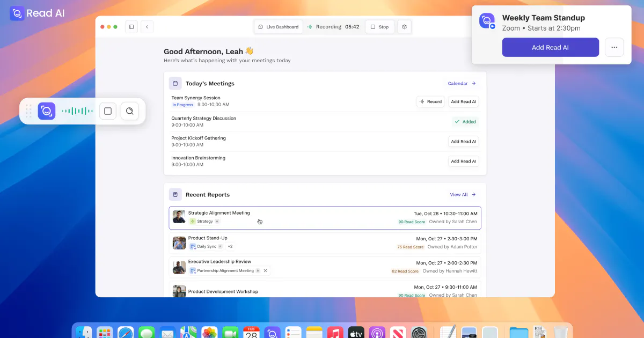Image resolution: width=644 pixels, height=338 pixels.
Task: Click the Partnership Alignment Meeting tag
Action: [x=225, y=271]
